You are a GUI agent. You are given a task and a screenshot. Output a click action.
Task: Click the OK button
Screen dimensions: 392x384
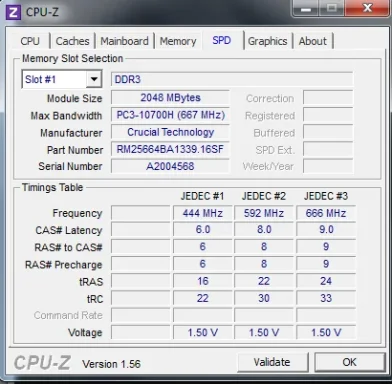[x=349, y=362]
